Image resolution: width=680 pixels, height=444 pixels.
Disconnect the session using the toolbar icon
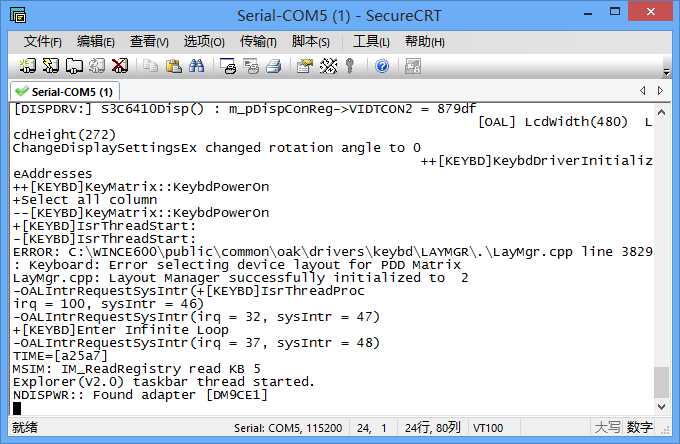[119, 66]
